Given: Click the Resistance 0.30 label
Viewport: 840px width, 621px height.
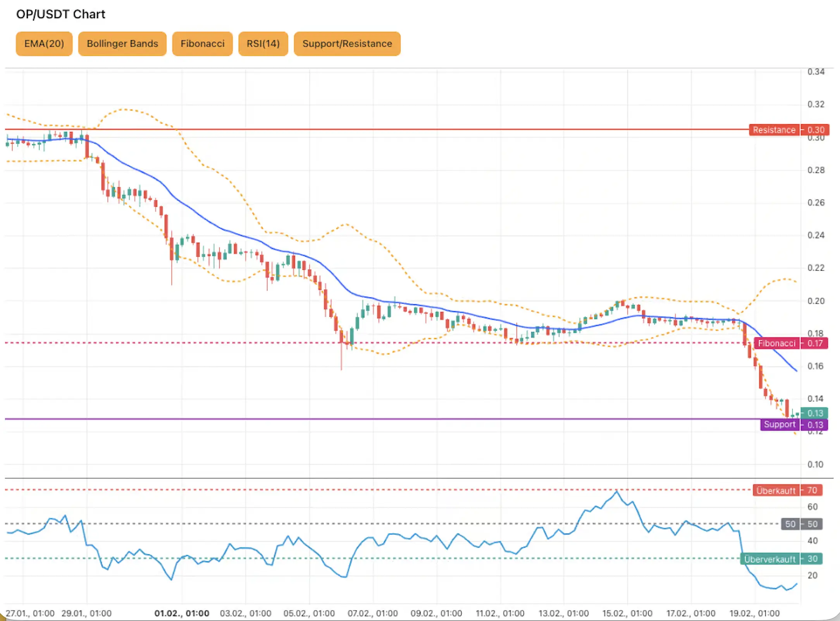Looking at the screenshot, I should 774,130.
